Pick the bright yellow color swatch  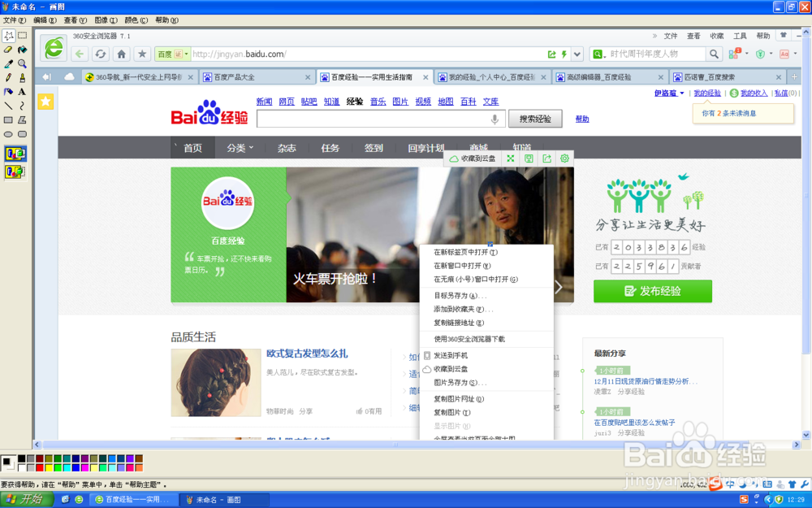(x=48, y=467)
